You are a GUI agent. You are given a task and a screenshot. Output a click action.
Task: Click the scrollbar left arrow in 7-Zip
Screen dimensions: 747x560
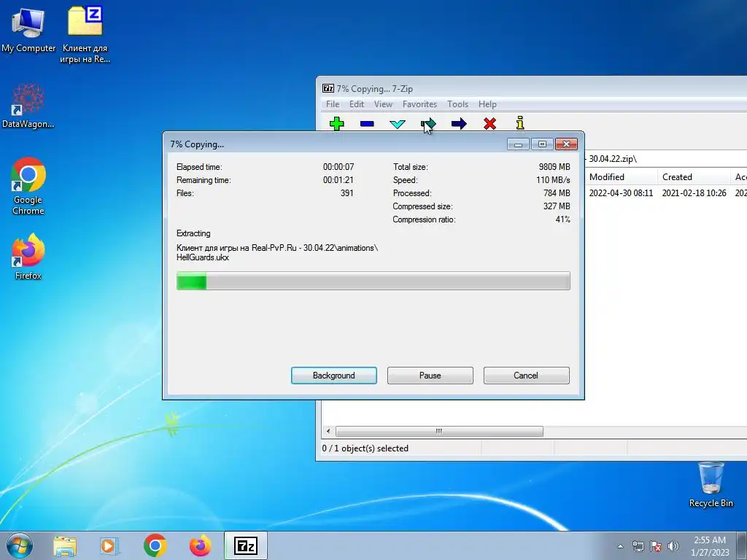coord(328,432)
